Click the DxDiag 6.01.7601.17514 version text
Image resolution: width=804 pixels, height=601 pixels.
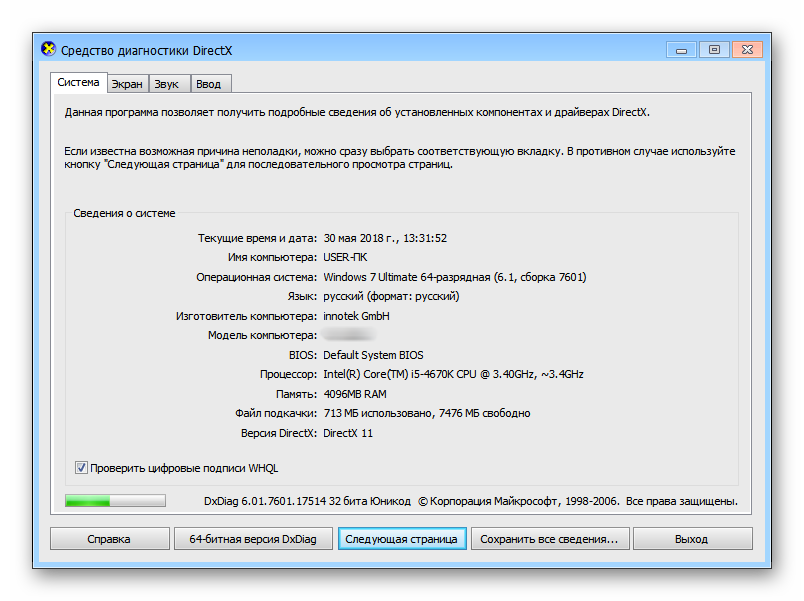click(308, 501)
